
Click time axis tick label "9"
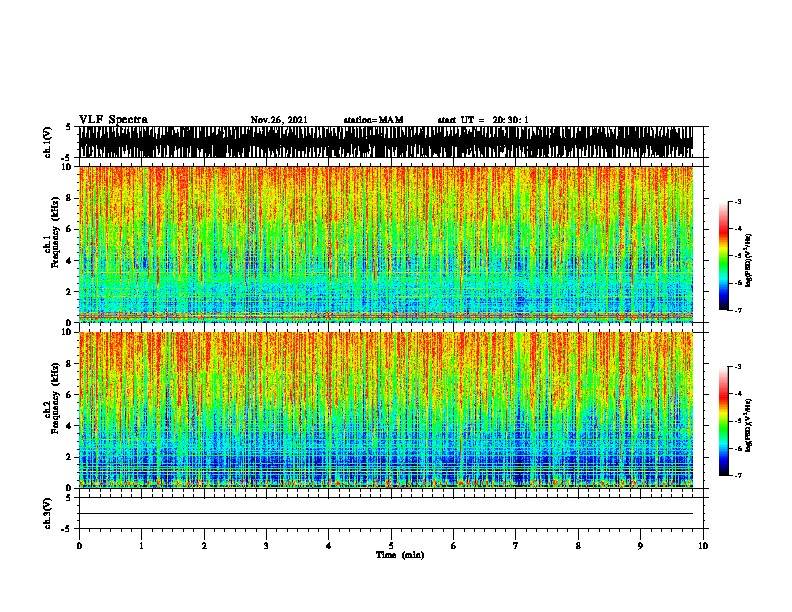click(640, 545)
